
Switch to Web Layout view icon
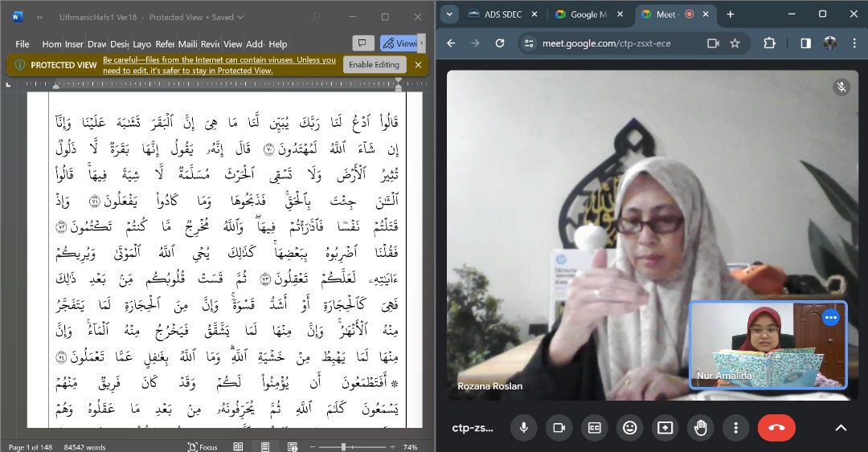[x=293, y=447]
